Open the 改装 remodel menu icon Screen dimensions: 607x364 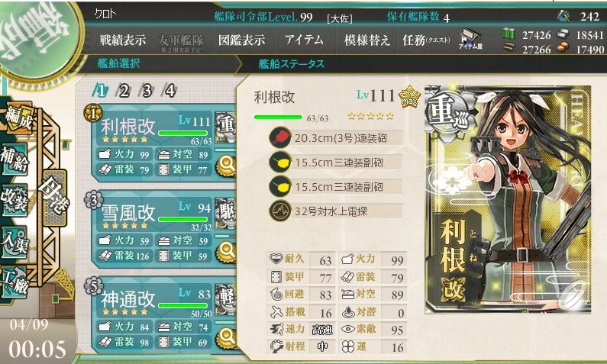coord(15,200)
